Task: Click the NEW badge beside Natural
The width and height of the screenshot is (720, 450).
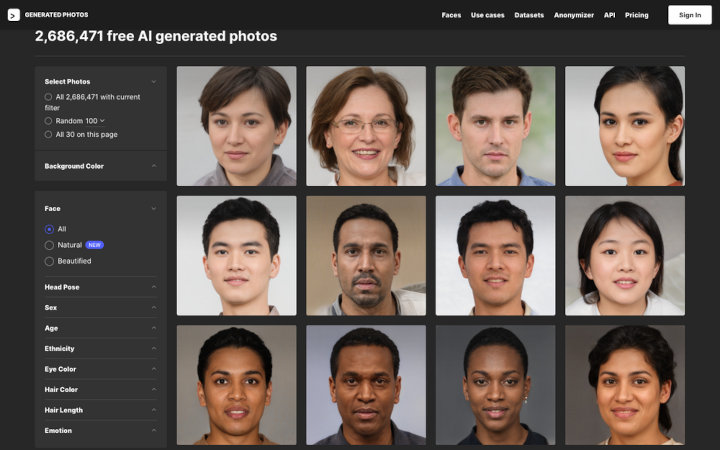Action: [95, 245]
